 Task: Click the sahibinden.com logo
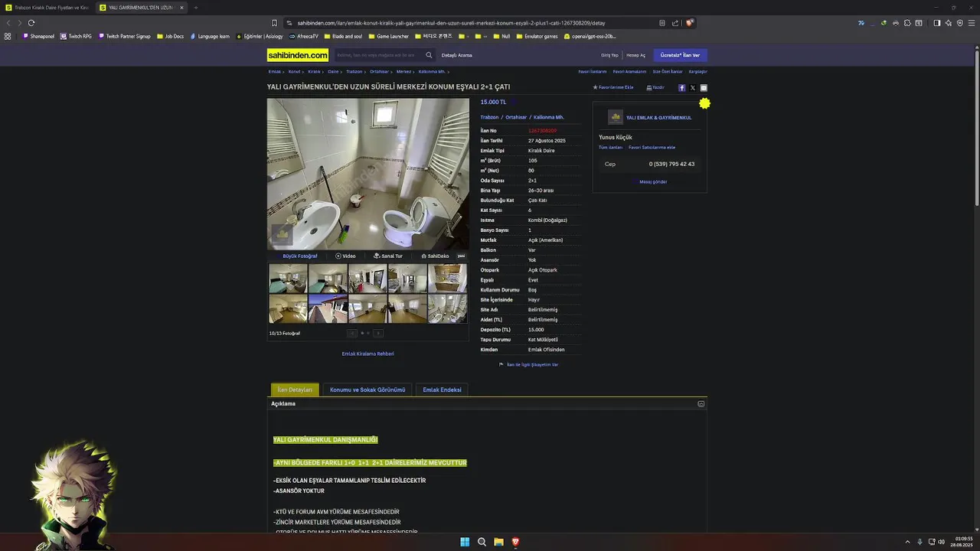tap(298, 55)
